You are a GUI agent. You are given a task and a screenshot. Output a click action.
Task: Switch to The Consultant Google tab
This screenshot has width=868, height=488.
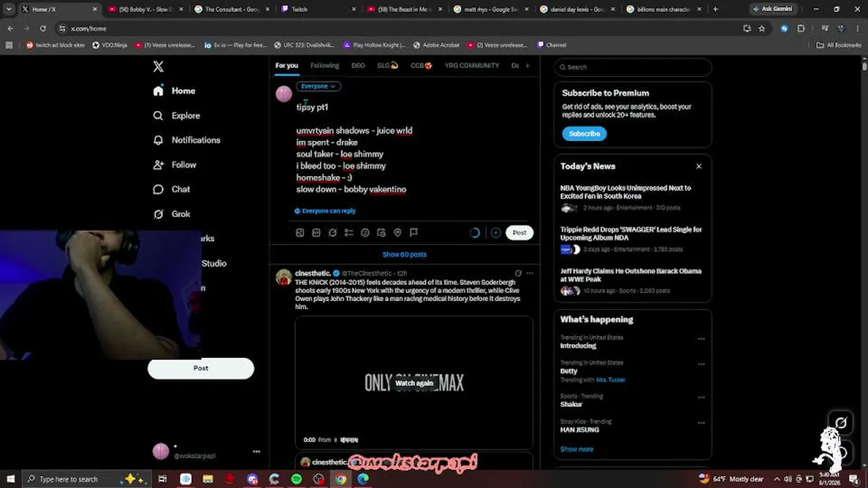(232, 9)
